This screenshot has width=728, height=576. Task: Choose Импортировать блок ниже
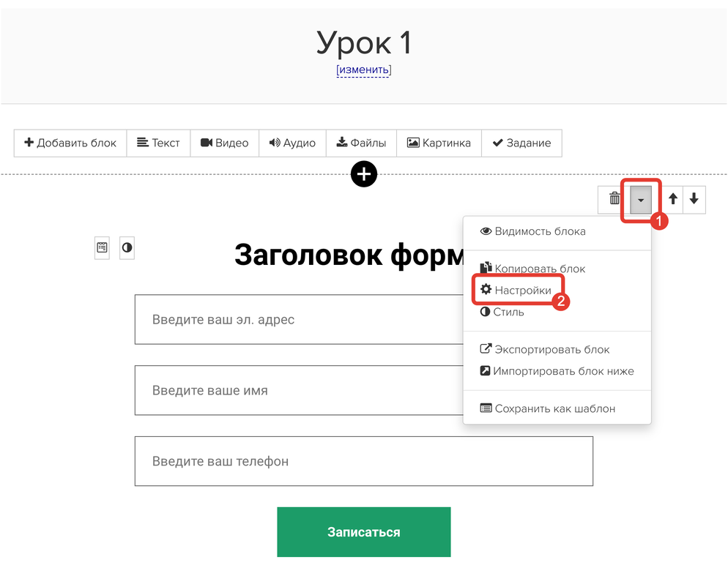557,371
